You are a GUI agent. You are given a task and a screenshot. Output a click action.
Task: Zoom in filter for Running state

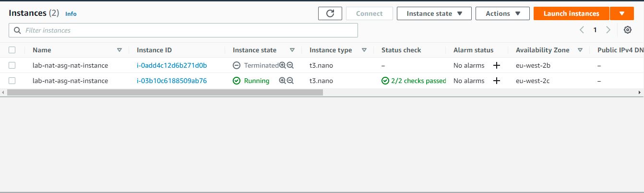pos(282,81)
